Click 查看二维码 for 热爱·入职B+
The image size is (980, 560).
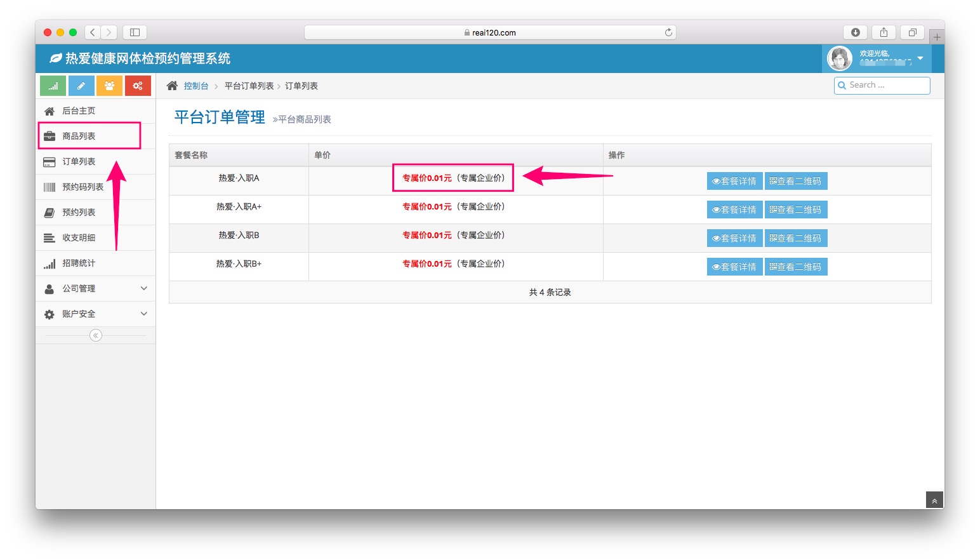click(x=795, y=267)
